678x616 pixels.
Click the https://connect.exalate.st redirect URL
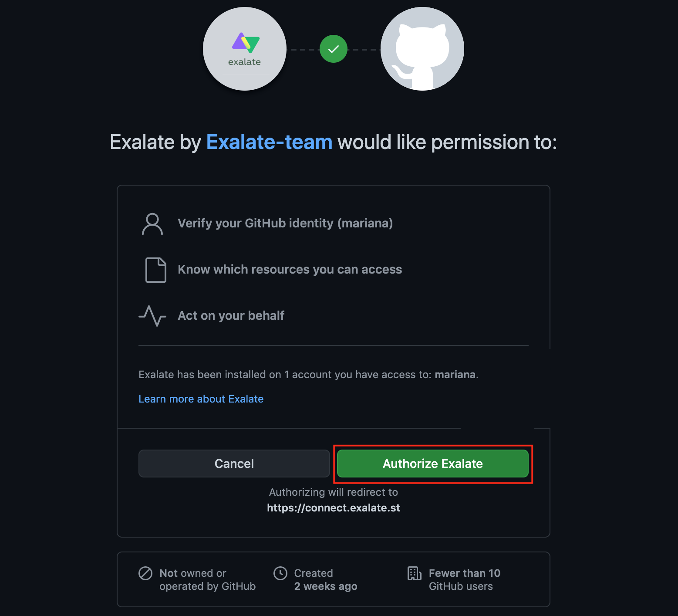(334, 508)
